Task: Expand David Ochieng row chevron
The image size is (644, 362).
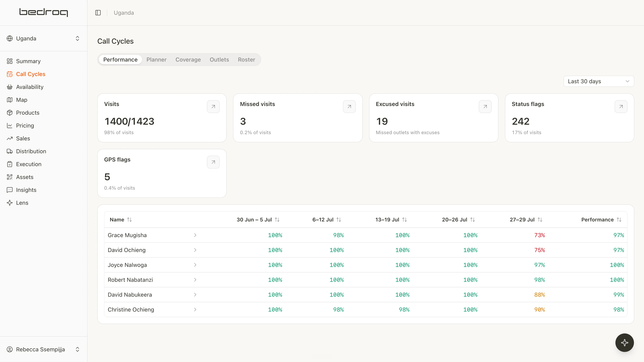Action: click(x=195, y=250)
